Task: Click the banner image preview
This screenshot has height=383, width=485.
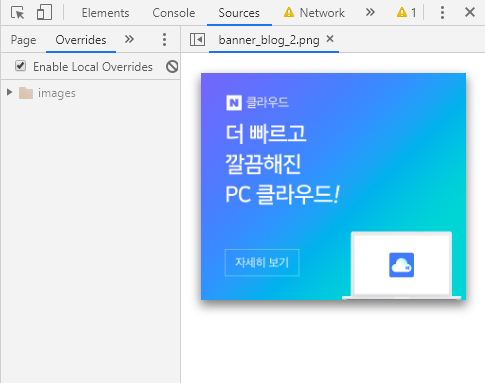Action: [x=333, y=186]
